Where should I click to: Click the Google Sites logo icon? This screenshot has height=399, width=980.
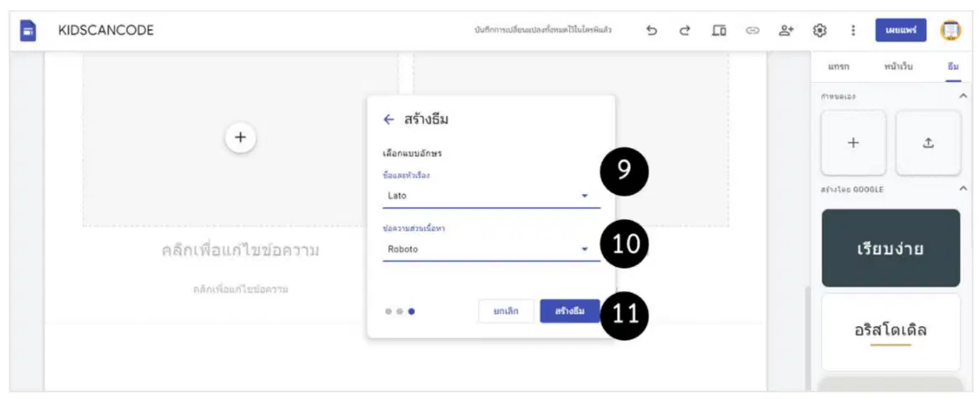click(28, 30)
